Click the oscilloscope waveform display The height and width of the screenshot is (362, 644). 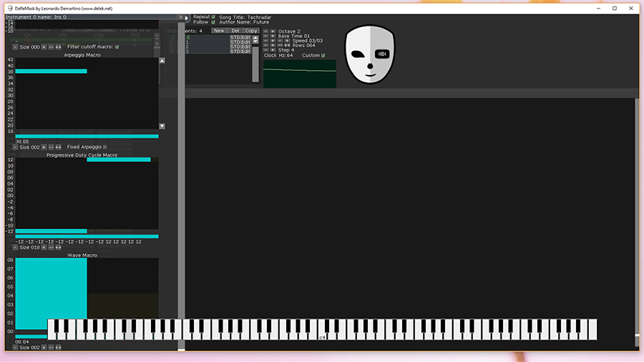[x=300, y=74]
